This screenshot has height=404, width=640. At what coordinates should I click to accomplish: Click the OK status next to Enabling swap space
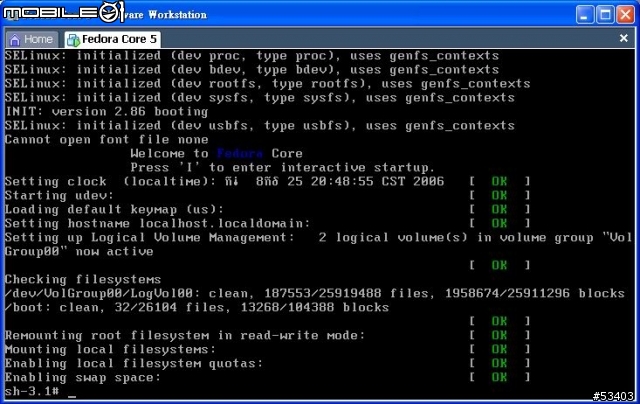pos(499,377)
